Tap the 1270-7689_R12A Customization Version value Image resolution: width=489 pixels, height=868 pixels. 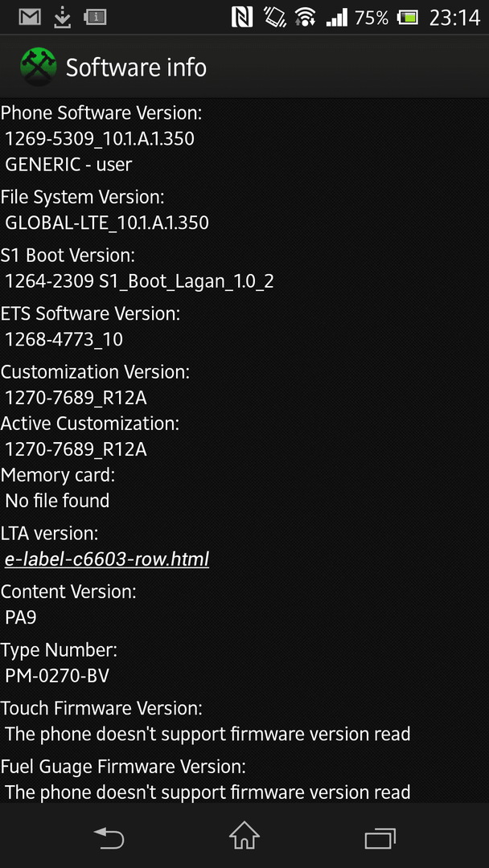pyautogui.click(x=76, y=398)
